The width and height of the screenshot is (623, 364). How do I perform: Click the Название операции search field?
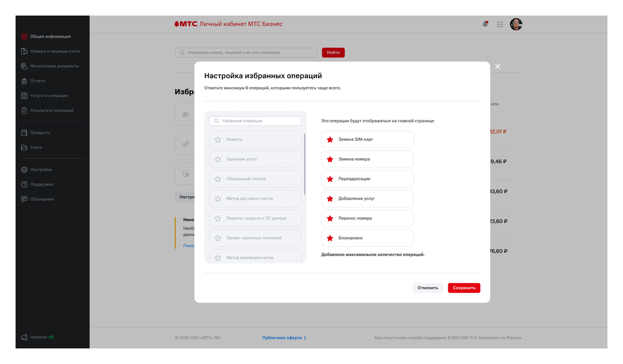click(x=255, y=121)
